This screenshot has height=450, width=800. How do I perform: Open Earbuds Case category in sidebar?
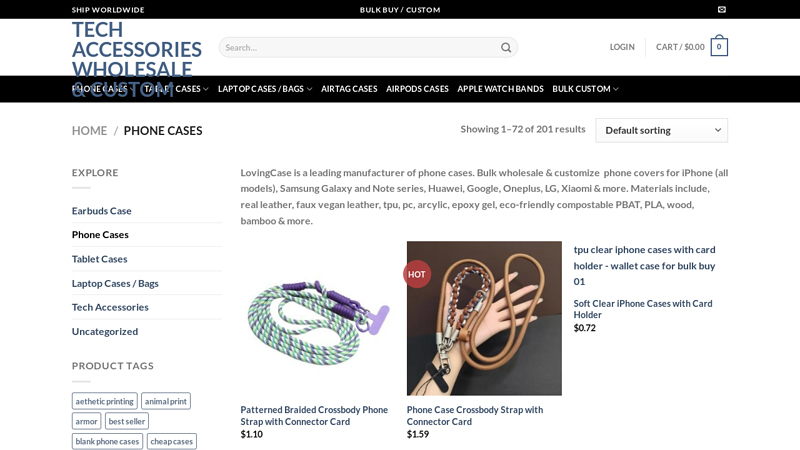pyautogui.click(x=102, y=211)
